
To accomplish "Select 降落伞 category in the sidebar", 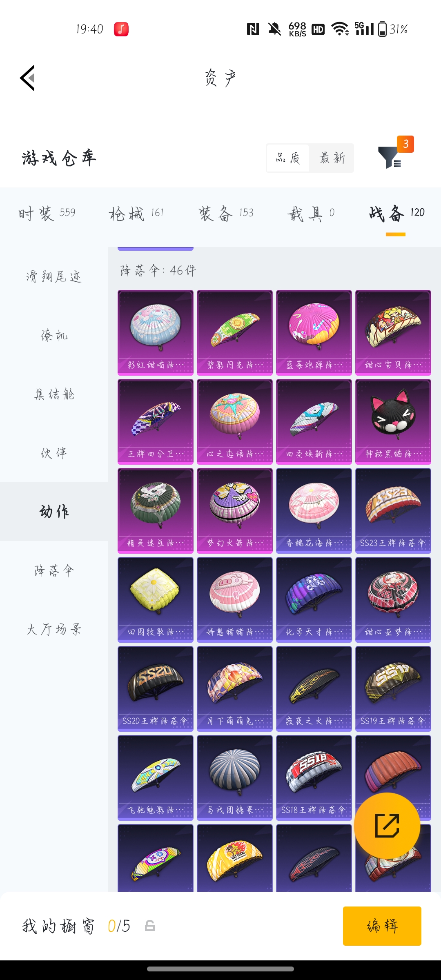I will 54,570.
